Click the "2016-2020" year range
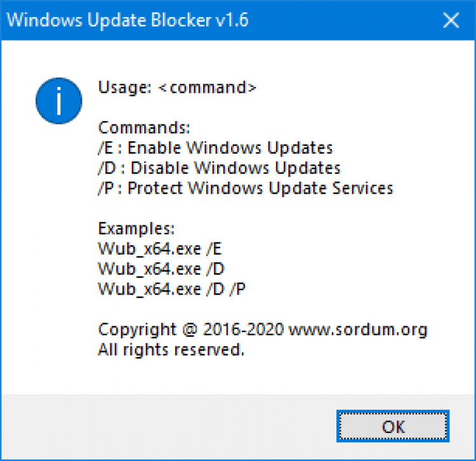 244,330
